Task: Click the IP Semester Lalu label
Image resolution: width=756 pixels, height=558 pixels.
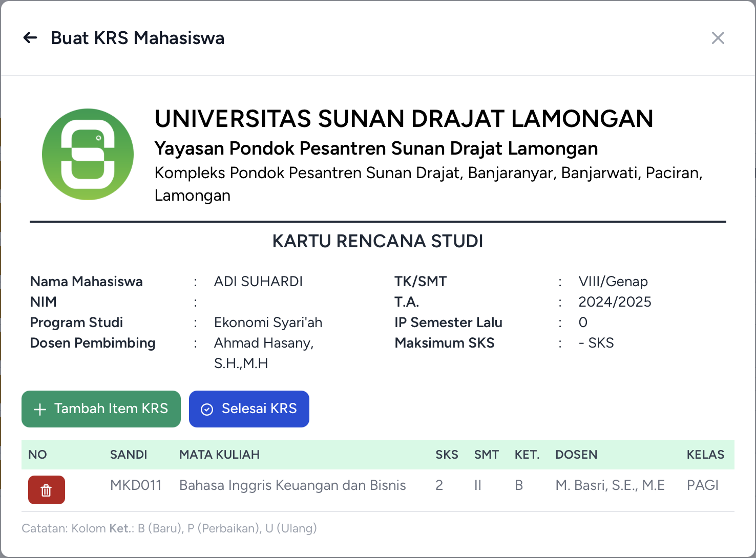Action: (448, 323)
